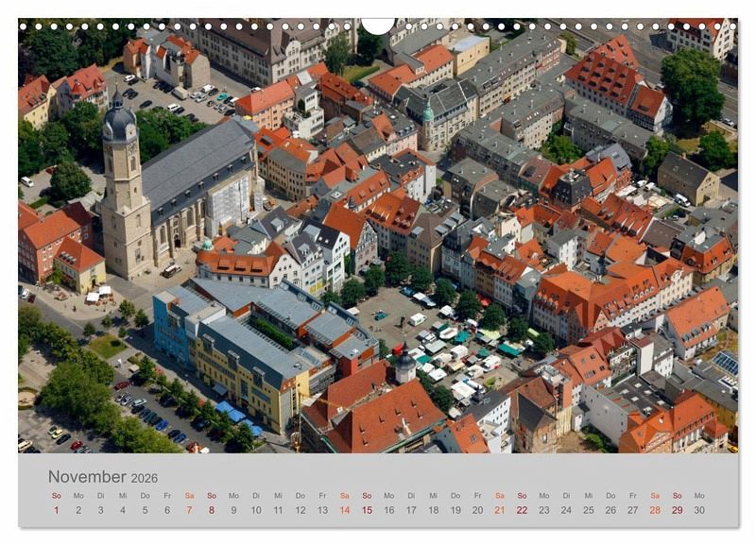Screen dimensions: 756x545
Task: Click the year 2026 label
Action: [x=145, y=479]
